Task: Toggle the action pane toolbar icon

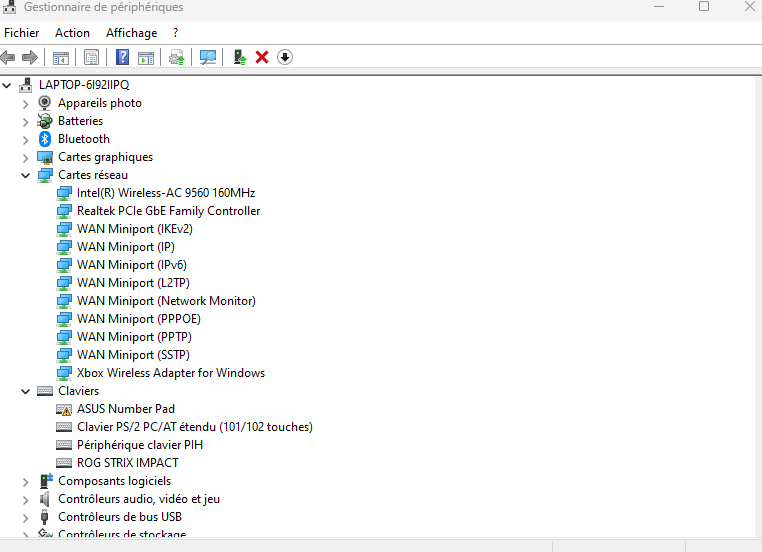Action: click(146, 57)
